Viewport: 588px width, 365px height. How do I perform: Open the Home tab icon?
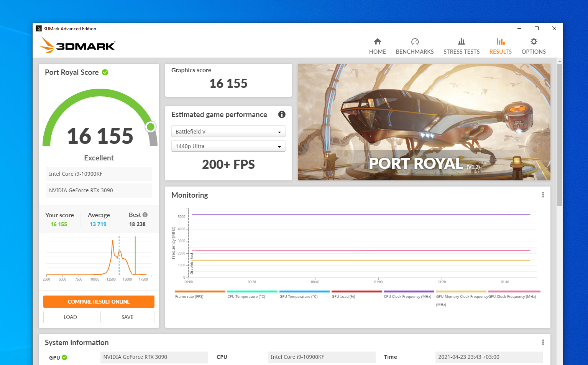pos(378,41)
